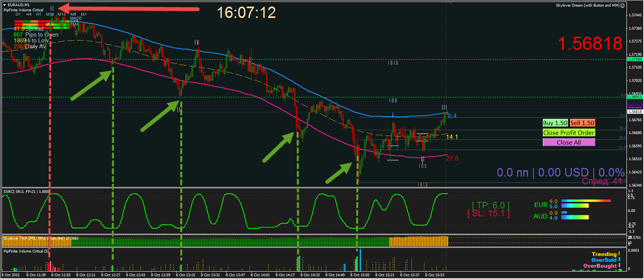This screenshot has height=279, width=644.
Task: Click the purple Close All button
Action: coord(569,142)
